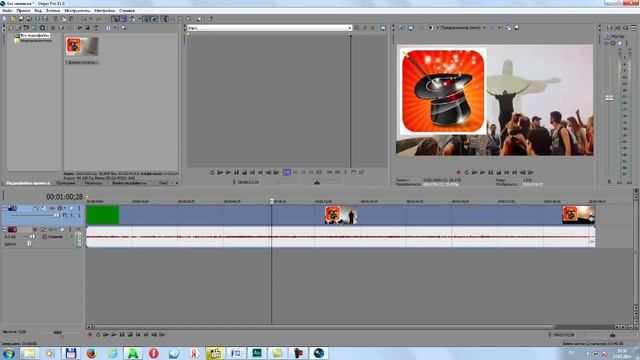Toggle Lock Envelopes to Events

(x=145, y=19)
